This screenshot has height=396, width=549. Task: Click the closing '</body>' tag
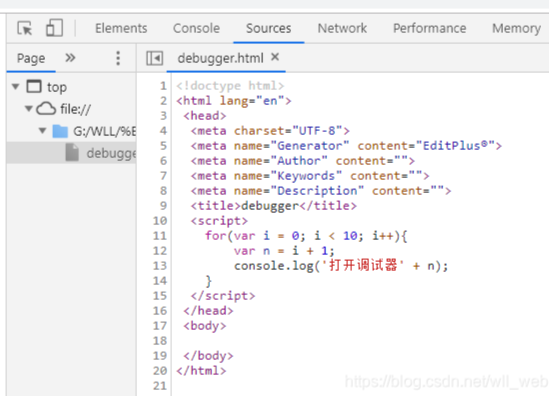click(x=208, y=356)
